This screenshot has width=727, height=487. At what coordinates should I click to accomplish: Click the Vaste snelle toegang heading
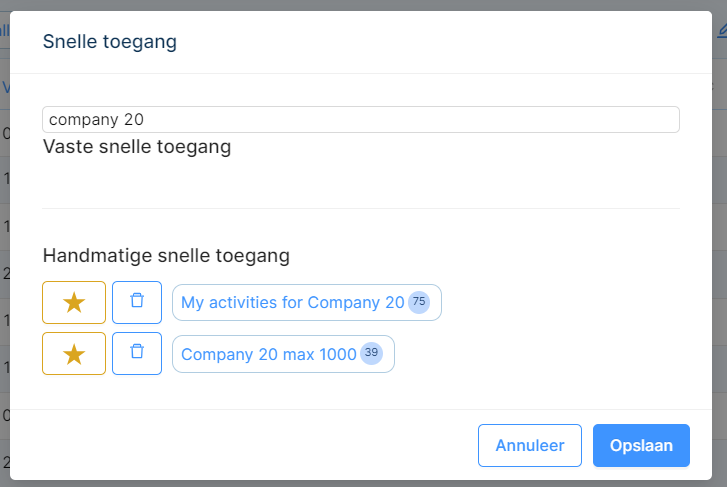(137, 147)
